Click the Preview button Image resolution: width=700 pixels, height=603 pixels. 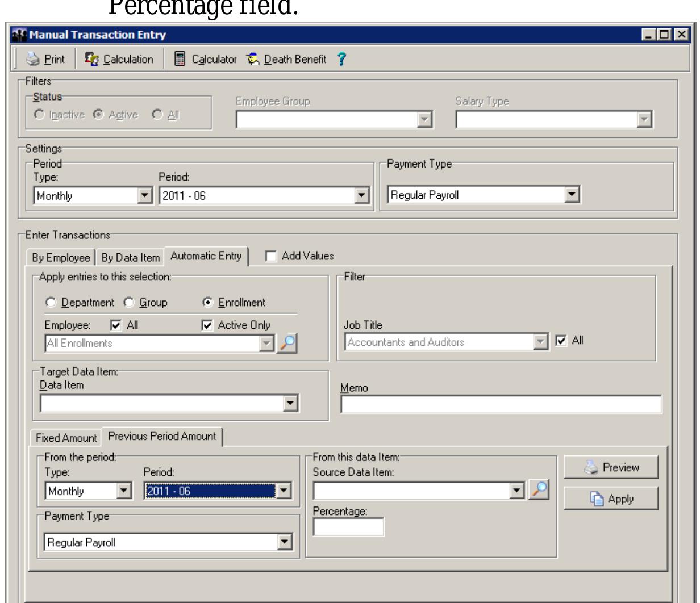point(611,468)
